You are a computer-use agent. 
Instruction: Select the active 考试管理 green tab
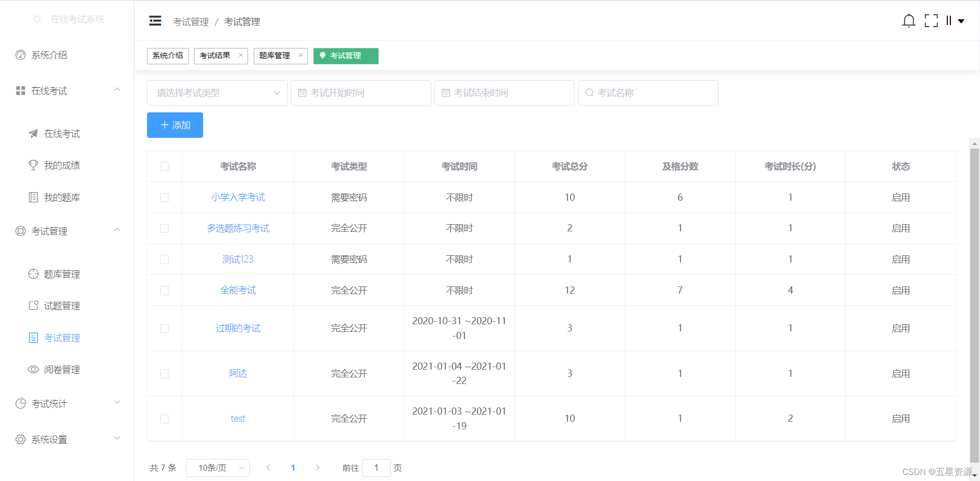346,56
